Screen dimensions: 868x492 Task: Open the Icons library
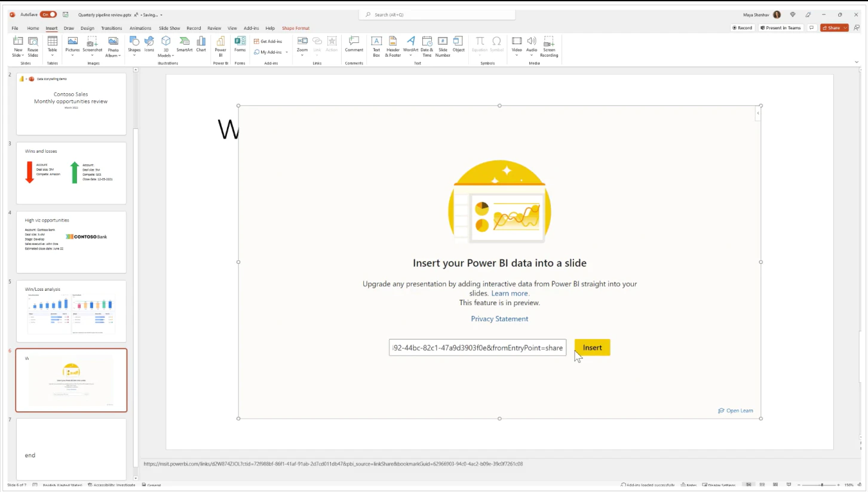pyautogui.click(x=149, y=45)
